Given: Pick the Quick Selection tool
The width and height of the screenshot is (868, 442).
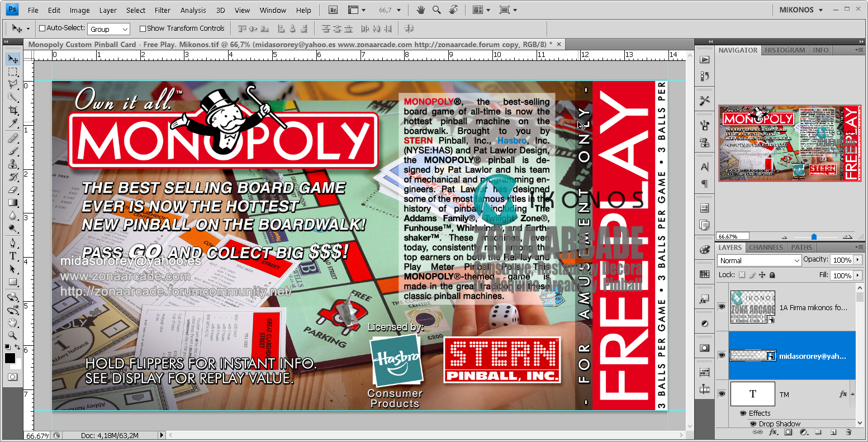Looking at the screenshot, I should [x=13, y=97].
